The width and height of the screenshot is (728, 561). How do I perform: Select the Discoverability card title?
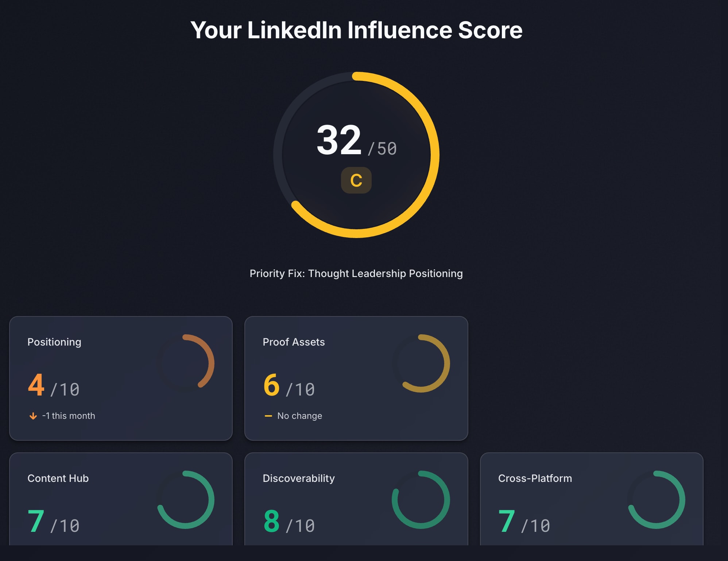(299, 478)
